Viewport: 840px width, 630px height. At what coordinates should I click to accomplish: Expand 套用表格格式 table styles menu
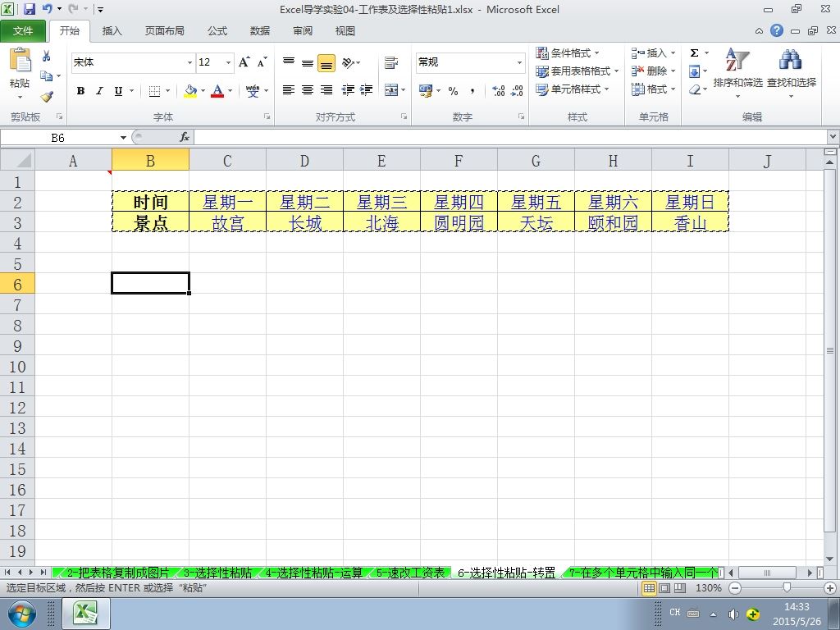(x=577, y=71)
